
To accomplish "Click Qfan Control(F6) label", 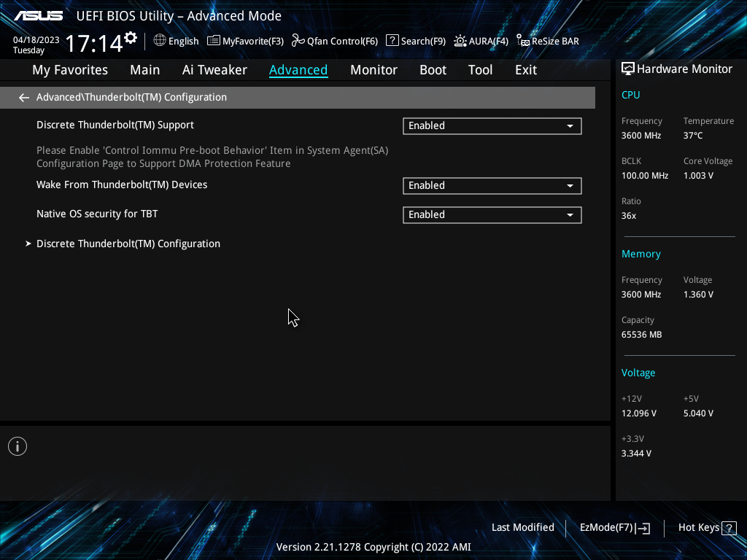I will [342, 42].
